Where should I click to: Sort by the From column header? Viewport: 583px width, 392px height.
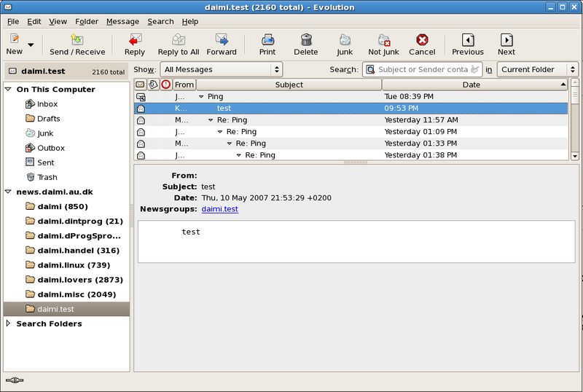pos(184,85)
